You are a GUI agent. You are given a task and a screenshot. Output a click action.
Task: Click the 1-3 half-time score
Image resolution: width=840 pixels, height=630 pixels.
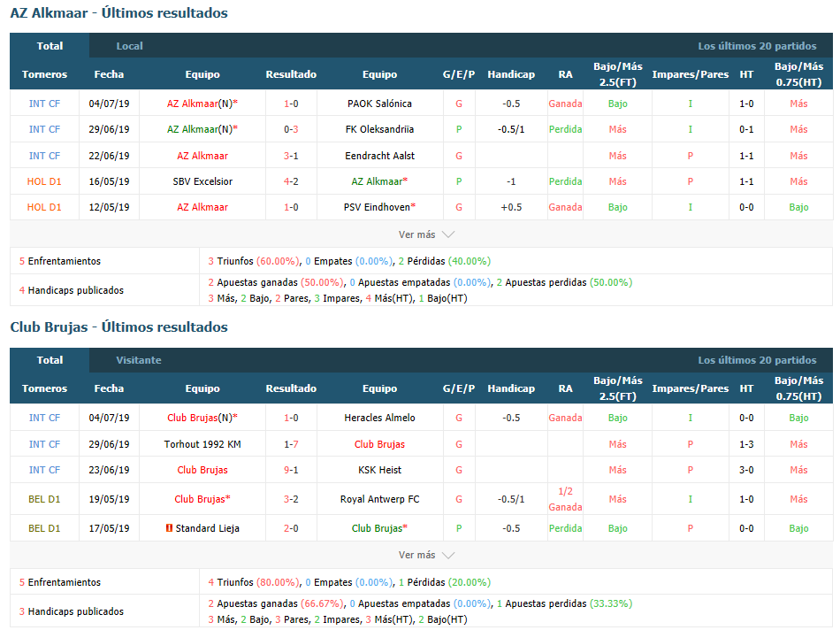746,444
